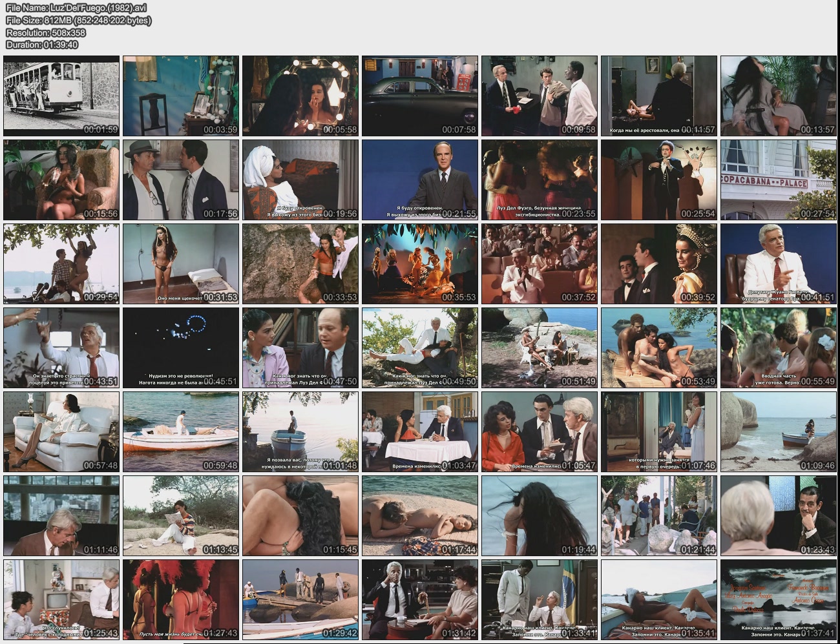The image size is (840, 644).
Task: Click the Duration 01:39:40 line
Action: click(42, 45)
